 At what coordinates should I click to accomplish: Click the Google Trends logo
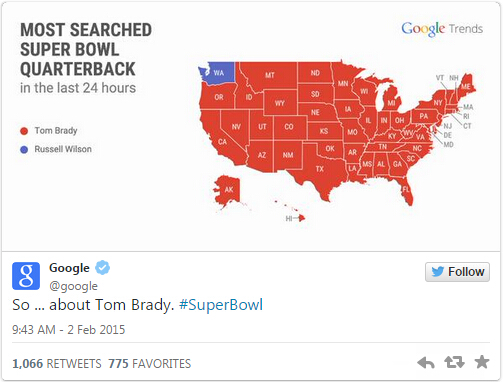click(442, 29)
